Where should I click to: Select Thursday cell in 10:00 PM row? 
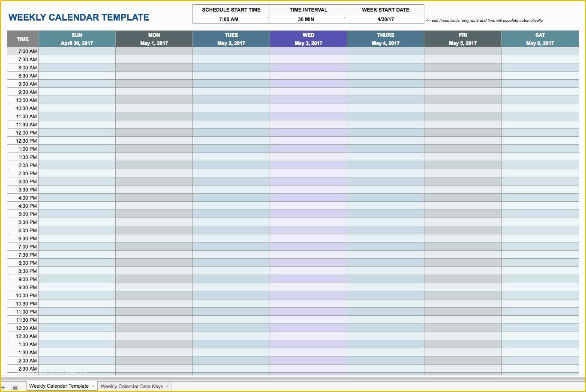(385, 296)
